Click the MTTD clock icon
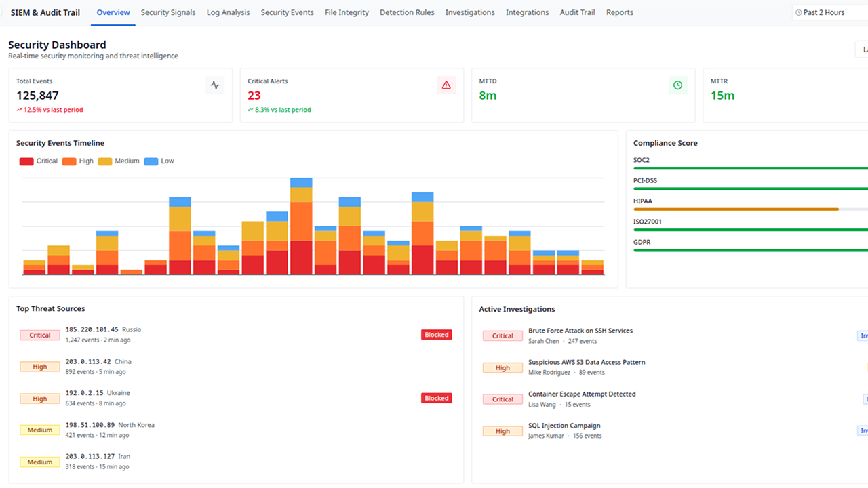This screenshot has height=488, width=868. (677, 85)
